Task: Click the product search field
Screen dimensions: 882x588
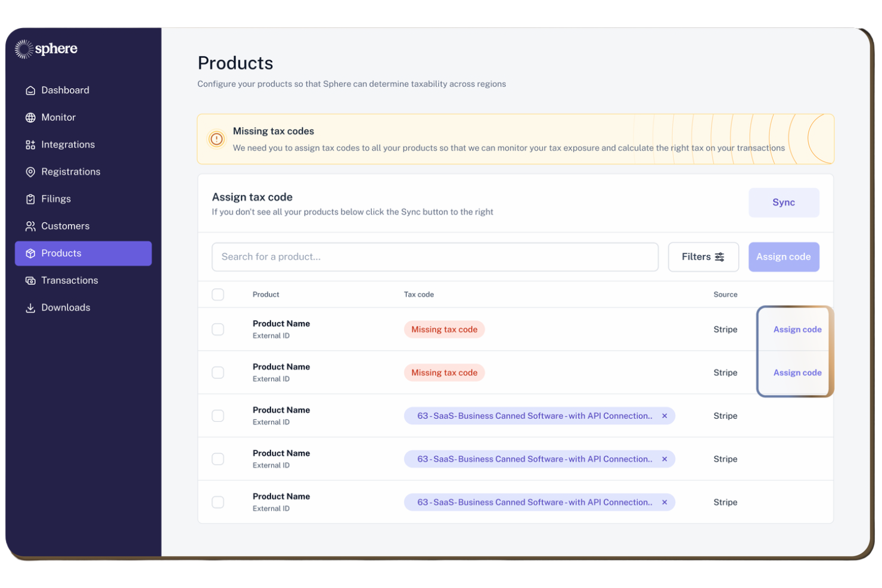Action: [x=434, y=257]
